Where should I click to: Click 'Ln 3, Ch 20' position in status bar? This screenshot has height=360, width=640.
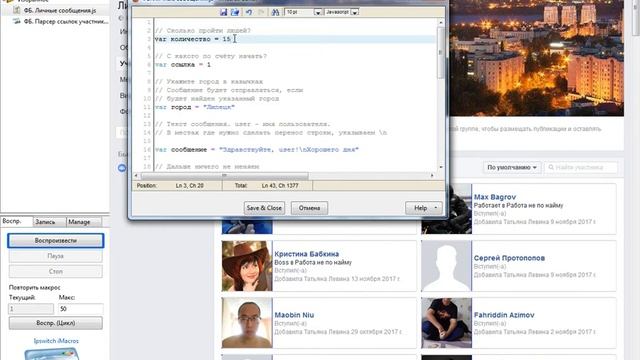[190, 186]
